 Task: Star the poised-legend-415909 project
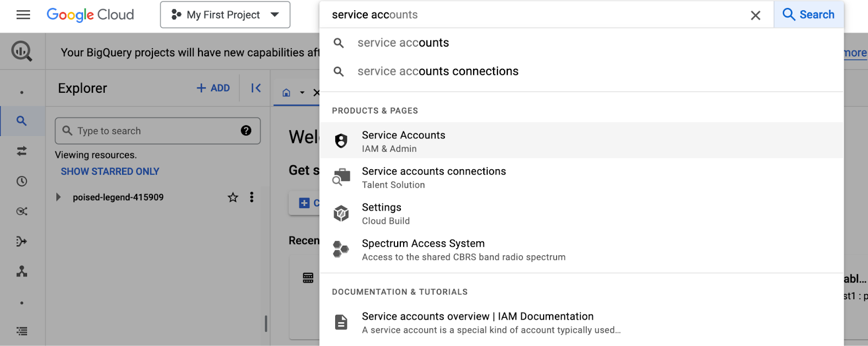click(x=233, y=197)
